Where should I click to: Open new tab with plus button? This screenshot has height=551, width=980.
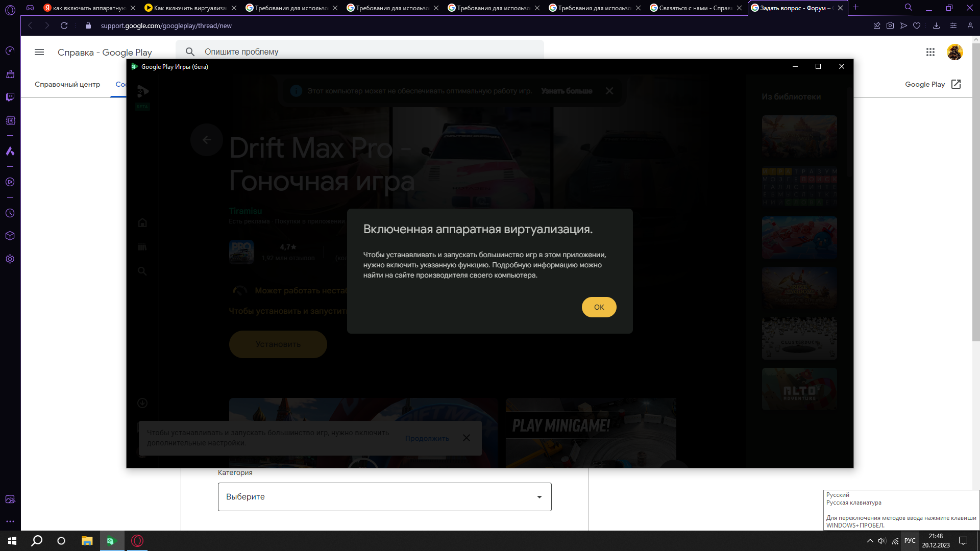855,7
